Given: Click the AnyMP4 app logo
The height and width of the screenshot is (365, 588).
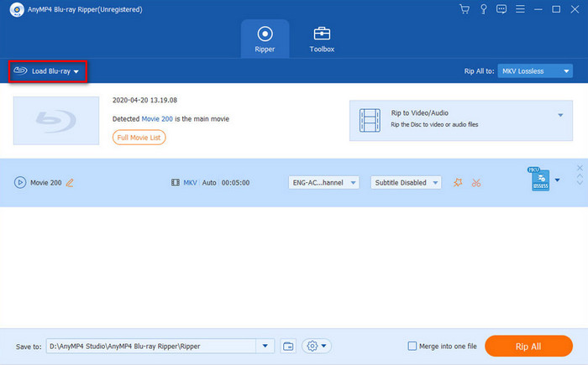Looking at the screenshot, I should pyautogui.click(x=17, y=9).
